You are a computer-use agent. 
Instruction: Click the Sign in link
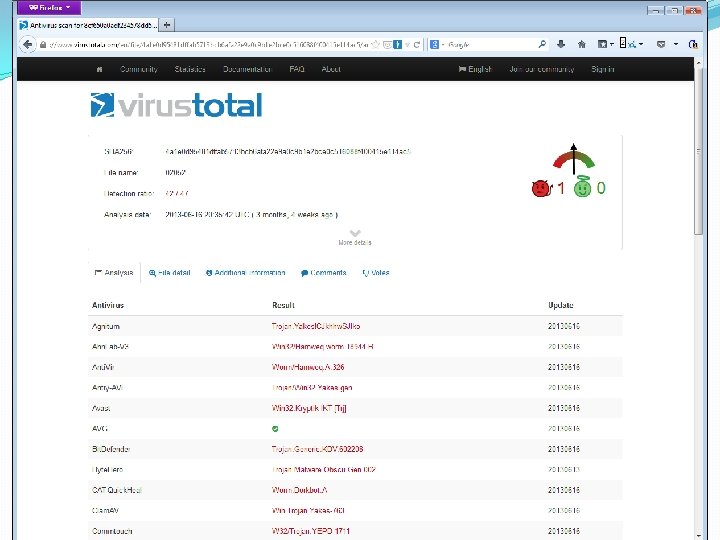pos(602,69)
